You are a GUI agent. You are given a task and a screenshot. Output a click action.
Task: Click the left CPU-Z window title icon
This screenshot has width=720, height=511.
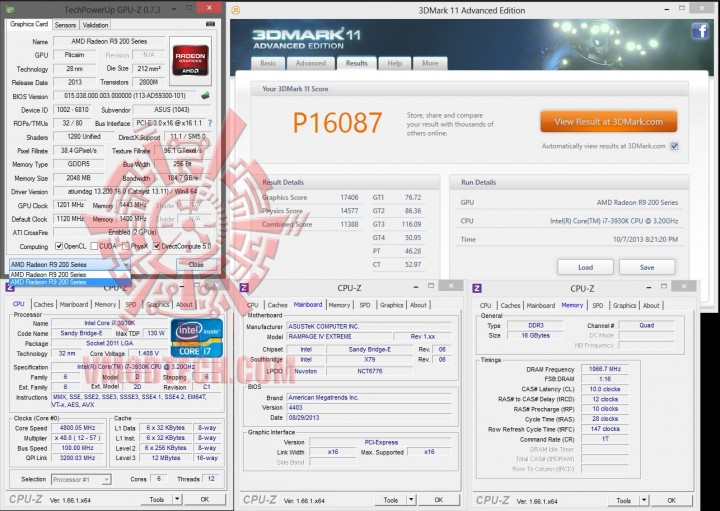(10, 287)
